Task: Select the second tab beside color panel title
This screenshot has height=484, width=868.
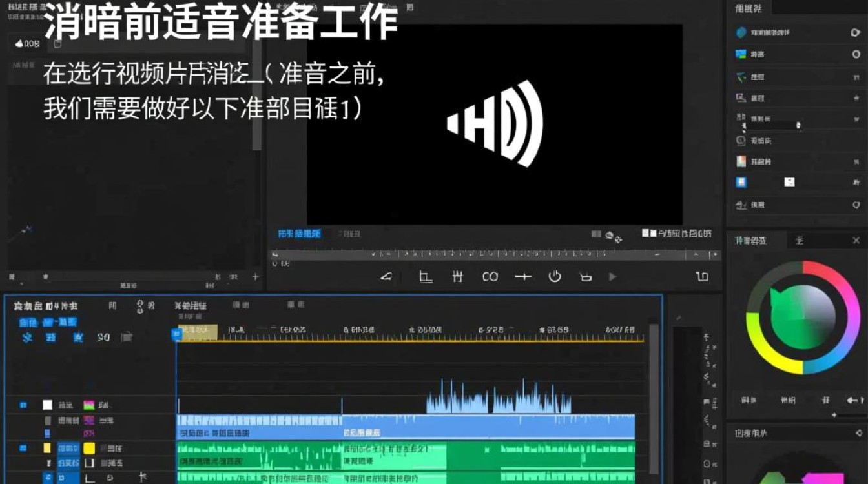Action: tap(799, 241)
